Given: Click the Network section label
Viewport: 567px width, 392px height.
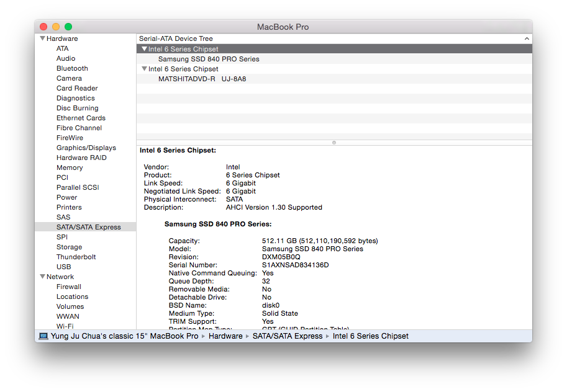Looking at the screenshot, I should click(60, 277).
